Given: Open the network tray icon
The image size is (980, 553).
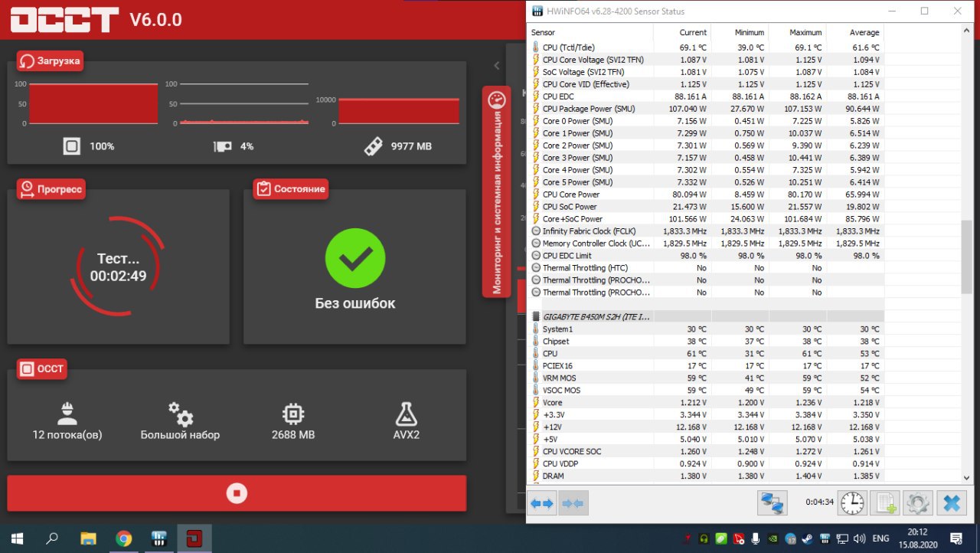Looking at the screenshot, I should click(x=843, y=539).
